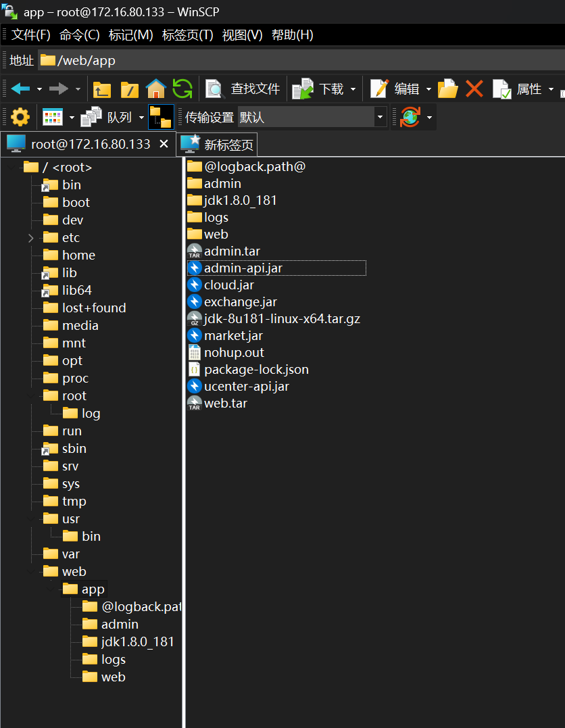565x728 pixels.
Task: Select the jdk1.8.0_181 folder in file list
Action: point(232,200)
